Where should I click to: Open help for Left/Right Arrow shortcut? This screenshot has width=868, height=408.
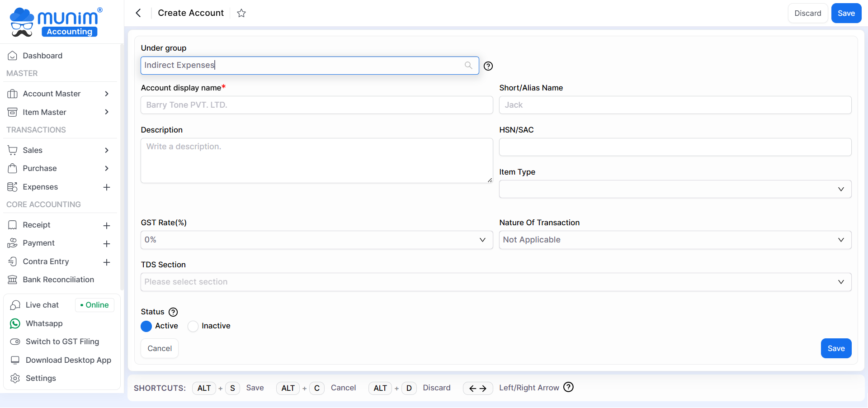[x=568, y=387]
